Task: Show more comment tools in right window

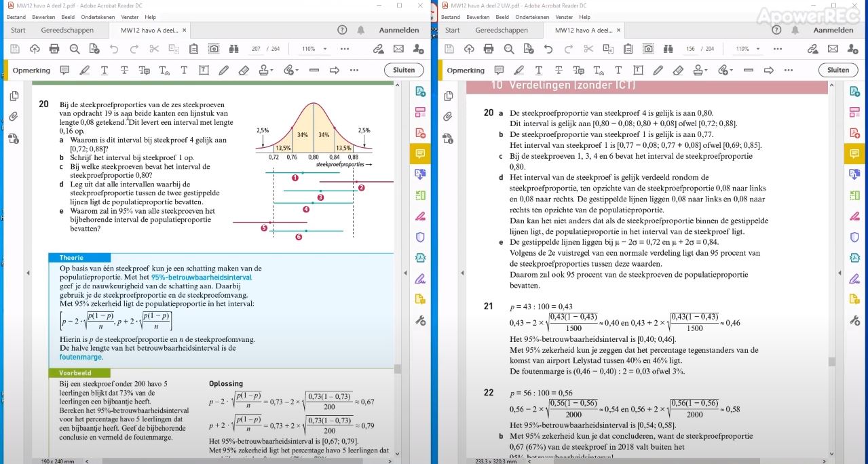Action: (789, 70)
